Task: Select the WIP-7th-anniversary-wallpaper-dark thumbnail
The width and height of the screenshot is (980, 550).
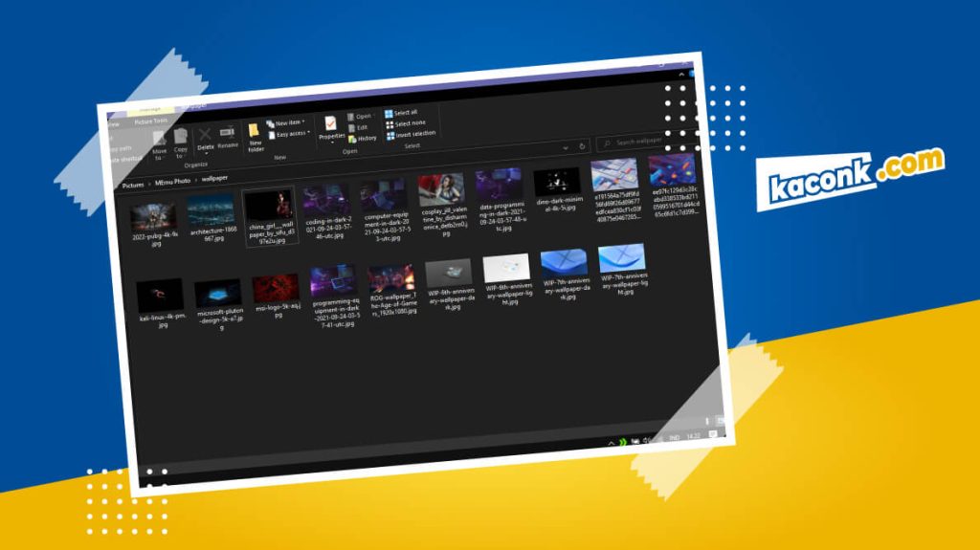Action: [x=565, y=262]
